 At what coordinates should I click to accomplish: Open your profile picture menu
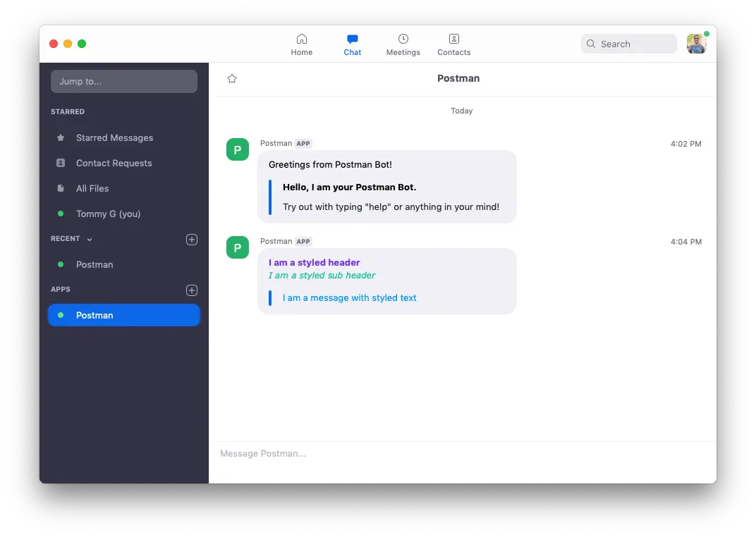click(696, 44)
